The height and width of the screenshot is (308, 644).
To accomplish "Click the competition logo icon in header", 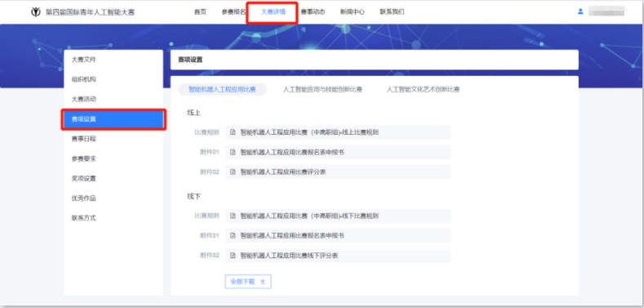I will tap(36, 12).
